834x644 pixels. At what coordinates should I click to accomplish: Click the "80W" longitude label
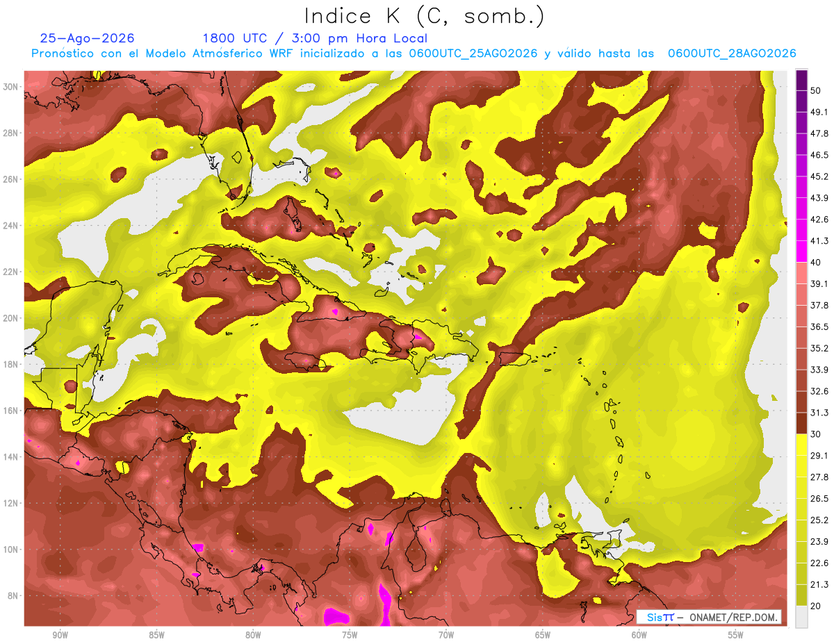click(x=253, y=635)
